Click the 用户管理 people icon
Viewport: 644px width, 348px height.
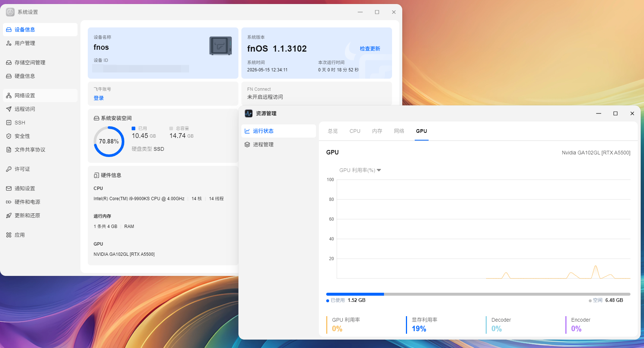(9, 43)
